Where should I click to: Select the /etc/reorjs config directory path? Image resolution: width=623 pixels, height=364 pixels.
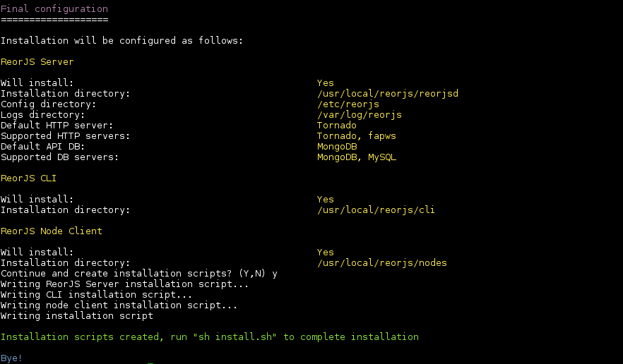coord(348,104)
